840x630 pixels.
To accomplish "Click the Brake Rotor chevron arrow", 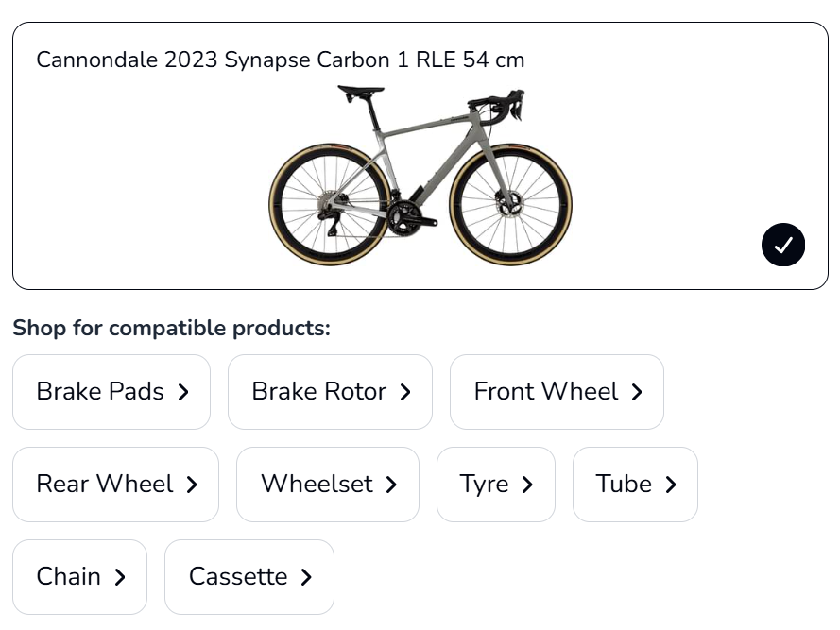I will tap(404, 391).
